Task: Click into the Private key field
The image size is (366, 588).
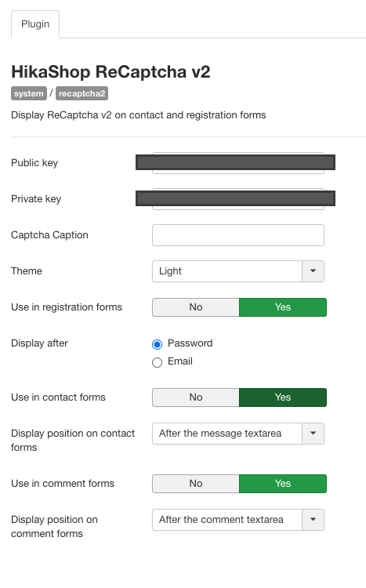Action: pyautogui.click(x=238, y=199)
